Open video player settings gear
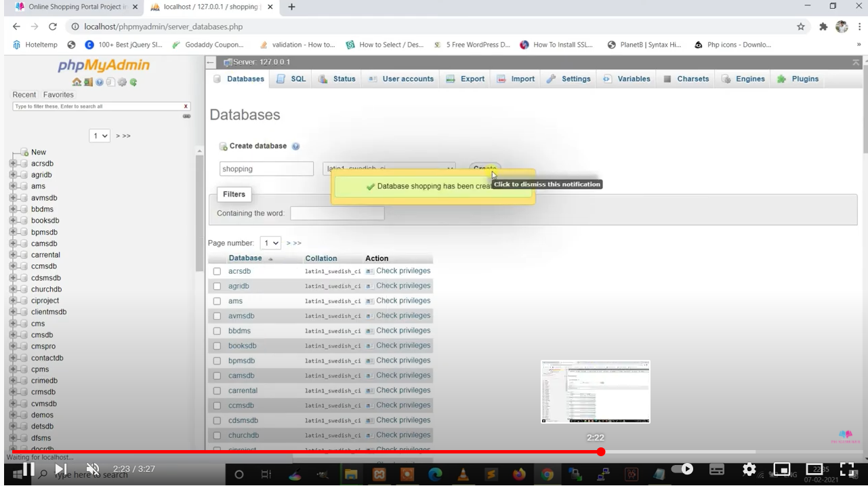868x486 pixels. click(749, 469)
